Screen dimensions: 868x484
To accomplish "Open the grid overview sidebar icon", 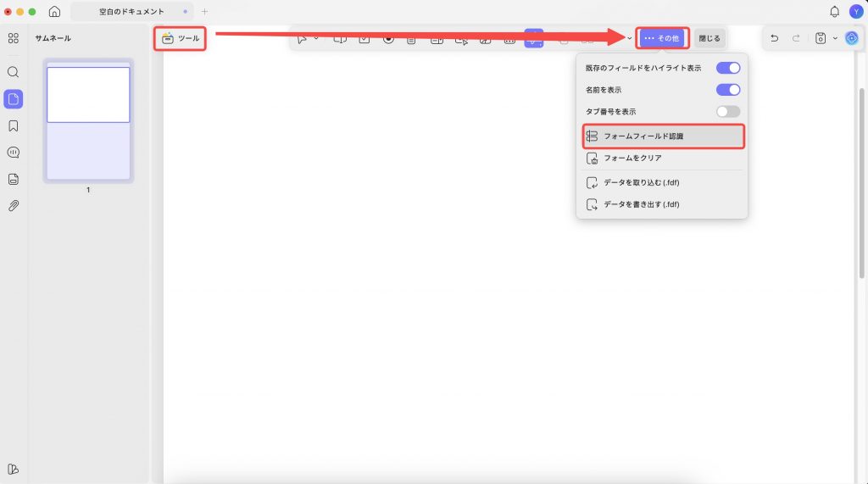I will point(14,38).
